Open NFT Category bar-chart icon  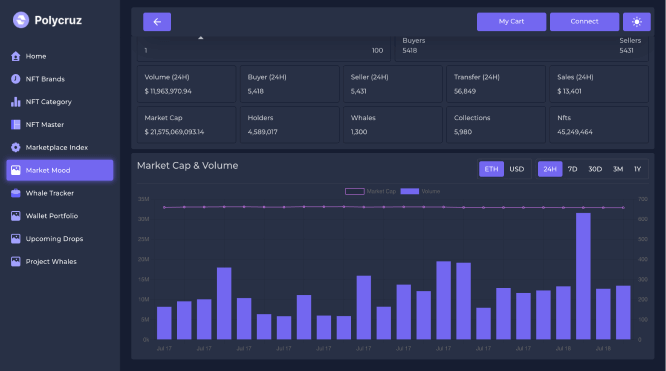tap(16, 102)
